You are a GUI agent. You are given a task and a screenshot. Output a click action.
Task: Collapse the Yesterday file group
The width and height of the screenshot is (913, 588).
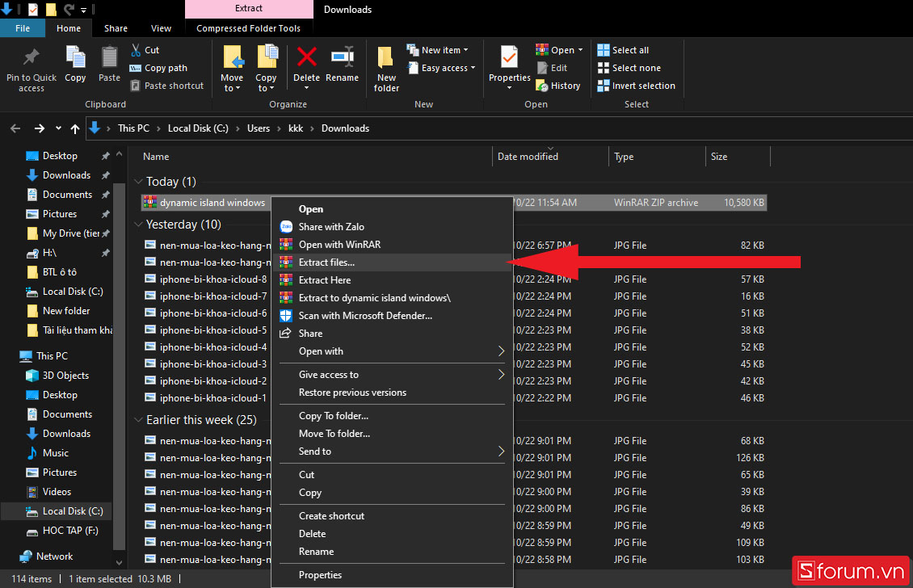click(x=138, y=225)
